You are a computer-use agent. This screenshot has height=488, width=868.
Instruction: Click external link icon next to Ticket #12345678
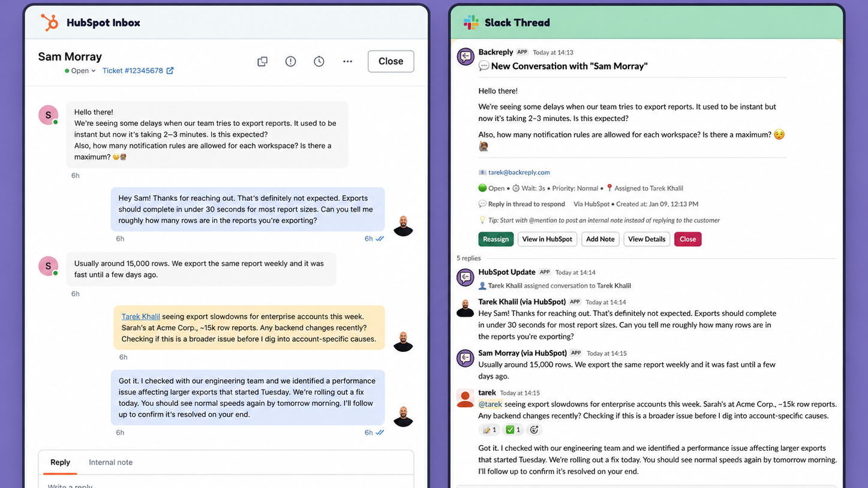[x=170, y=71]
